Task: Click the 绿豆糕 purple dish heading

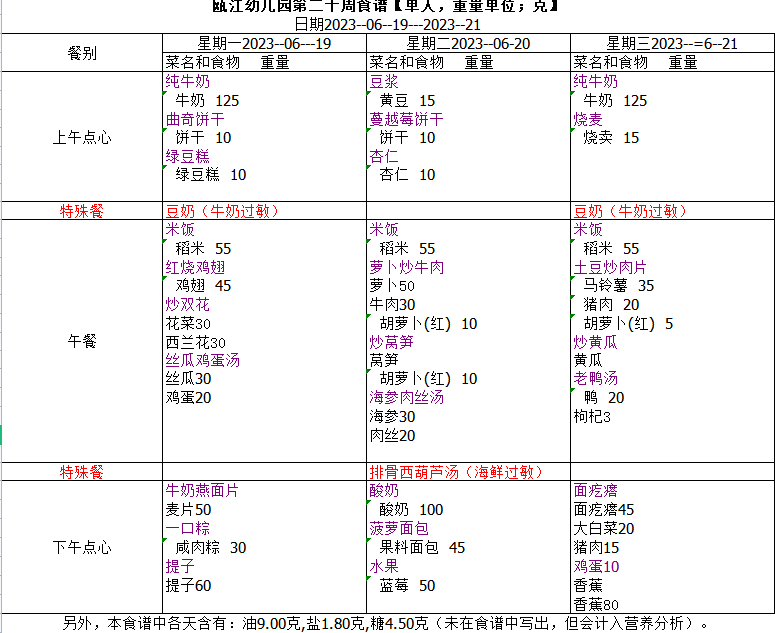Action: (x=187, y=156)
